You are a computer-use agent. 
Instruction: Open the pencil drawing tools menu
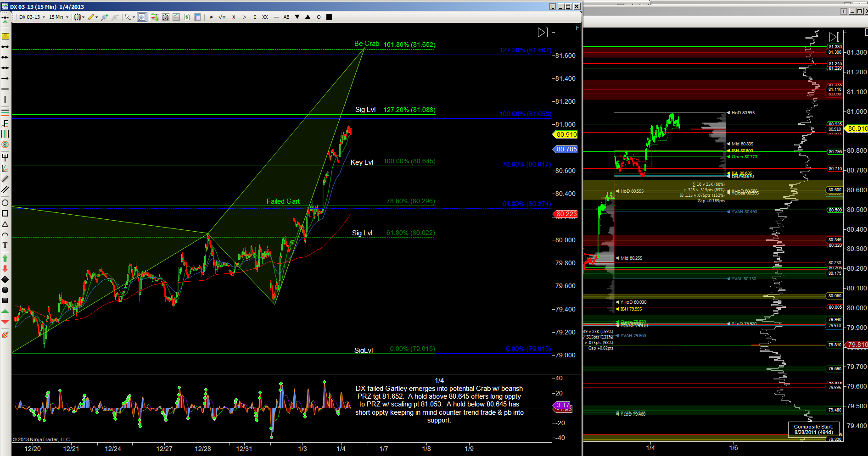click(92, 17)
